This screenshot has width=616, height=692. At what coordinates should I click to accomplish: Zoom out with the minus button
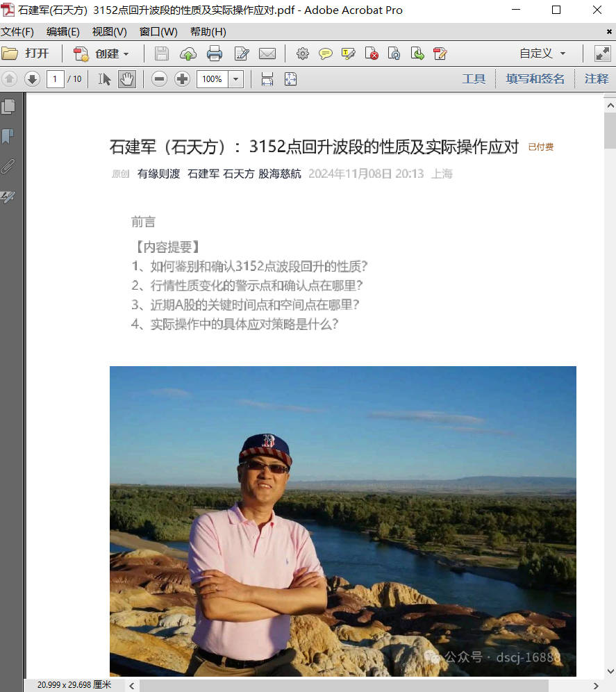(x=159, y=79)
